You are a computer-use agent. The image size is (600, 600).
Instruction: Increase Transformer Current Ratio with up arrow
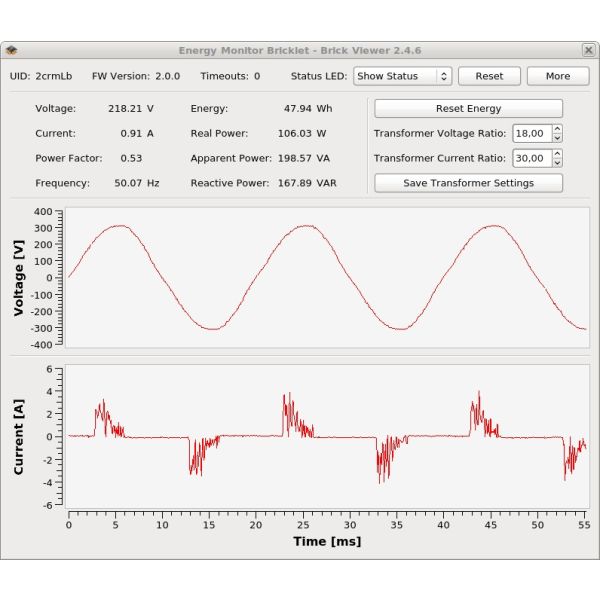coord(558,154)
